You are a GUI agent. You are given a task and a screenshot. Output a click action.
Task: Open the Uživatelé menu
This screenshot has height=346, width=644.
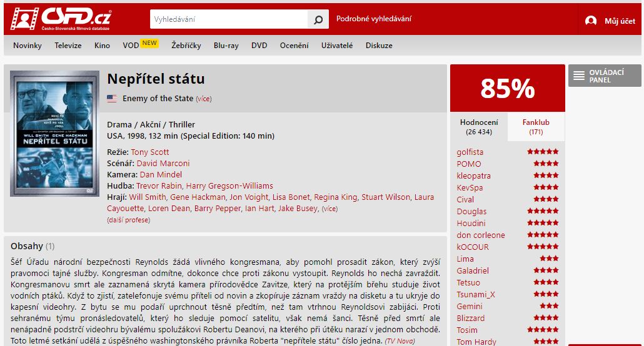coord(337,46)
